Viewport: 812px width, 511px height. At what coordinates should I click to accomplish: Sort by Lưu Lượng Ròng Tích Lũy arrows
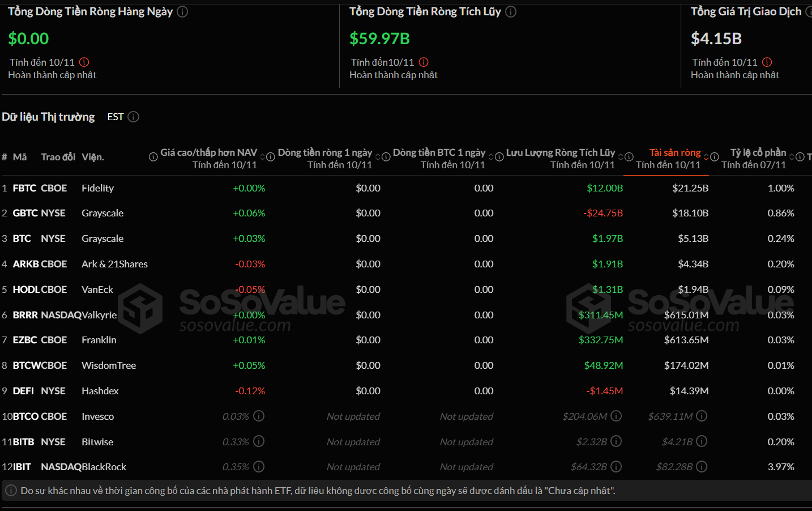tap(621, 157)
